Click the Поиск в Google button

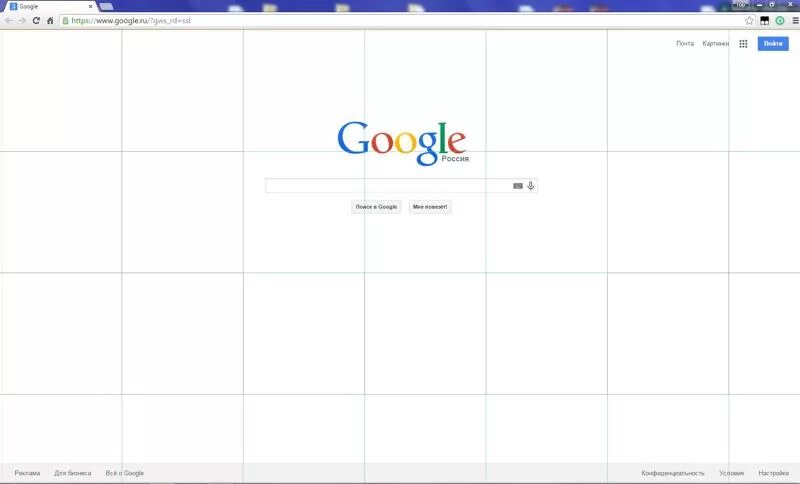tap(376, 207)
